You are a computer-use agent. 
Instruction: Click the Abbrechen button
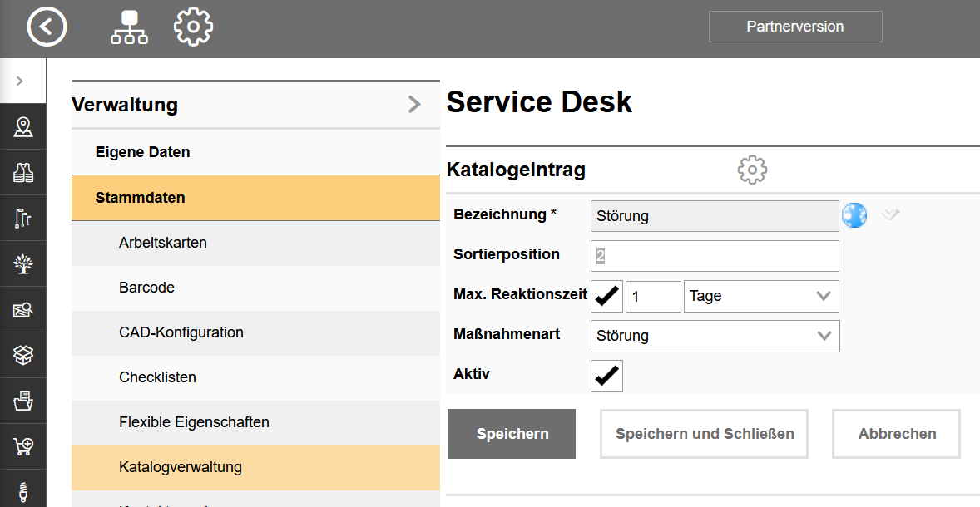(x=896, y=434)
